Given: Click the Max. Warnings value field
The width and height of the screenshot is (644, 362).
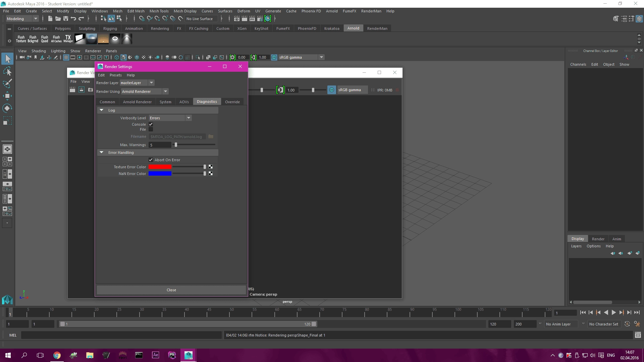Looking at the screenshot, I should [x=160, y=145].
